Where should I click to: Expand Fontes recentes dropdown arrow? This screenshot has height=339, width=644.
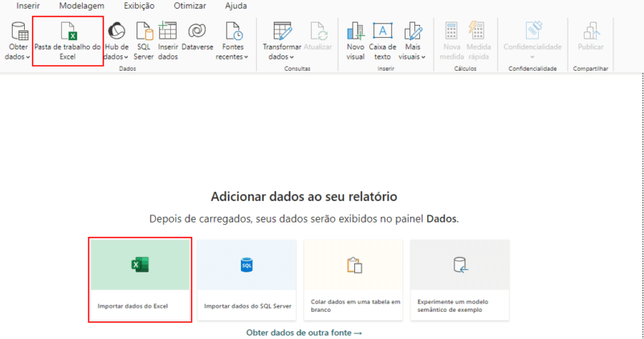(x=246, y=57)
